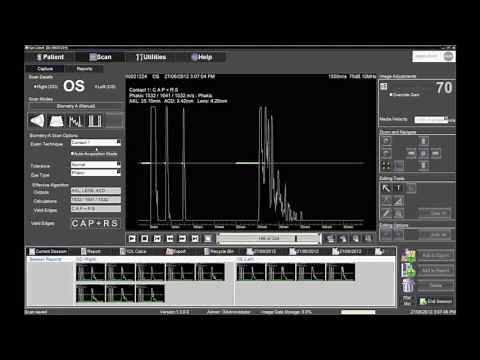The height and width of the screenshot is (360, 480).
Task: Click the down navigation arrow
Action: coord(423,166)
